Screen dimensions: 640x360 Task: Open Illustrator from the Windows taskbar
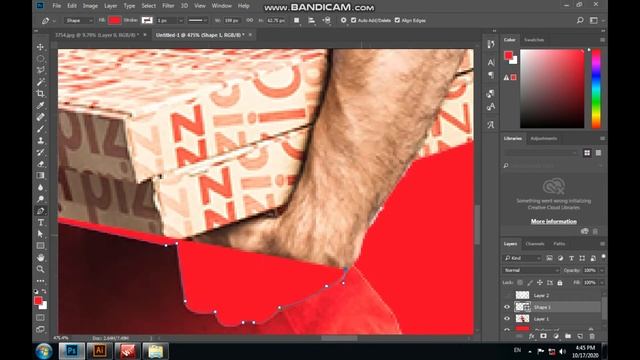pos(99,351)
